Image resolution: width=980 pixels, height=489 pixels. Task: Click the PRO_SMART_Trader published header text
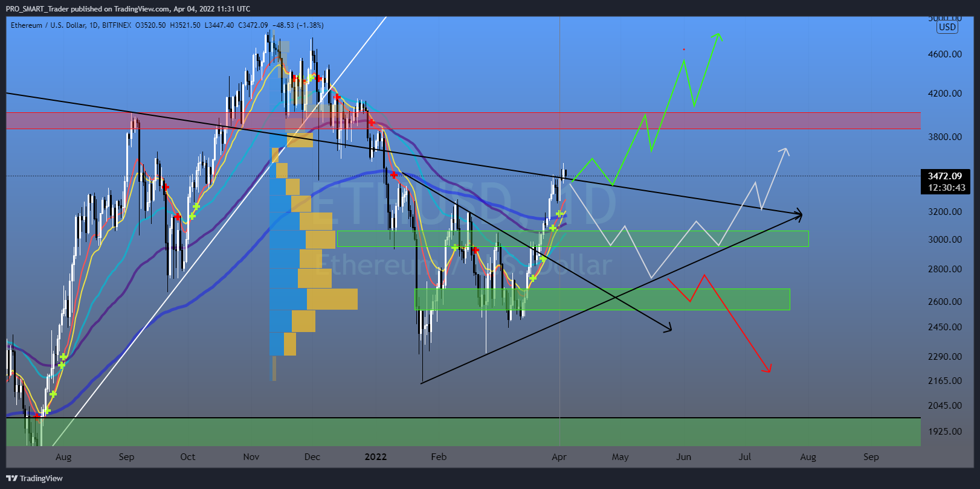tap(127, 8)
